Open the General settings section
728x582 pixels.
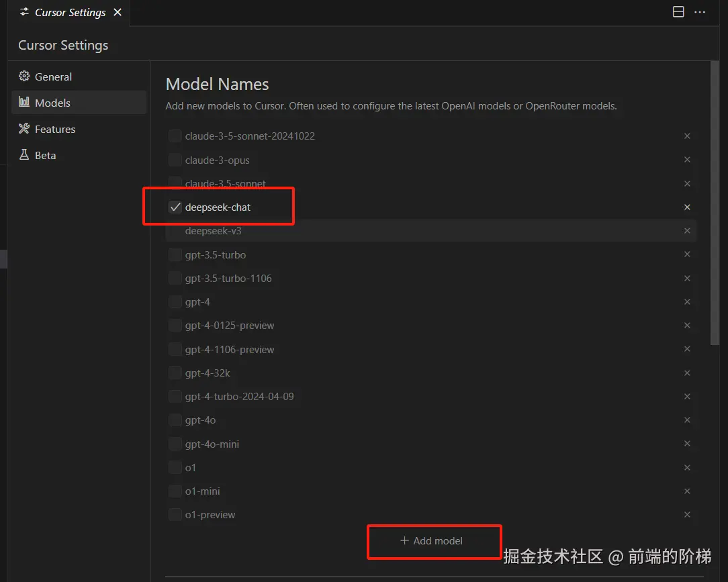pos(79,77)
